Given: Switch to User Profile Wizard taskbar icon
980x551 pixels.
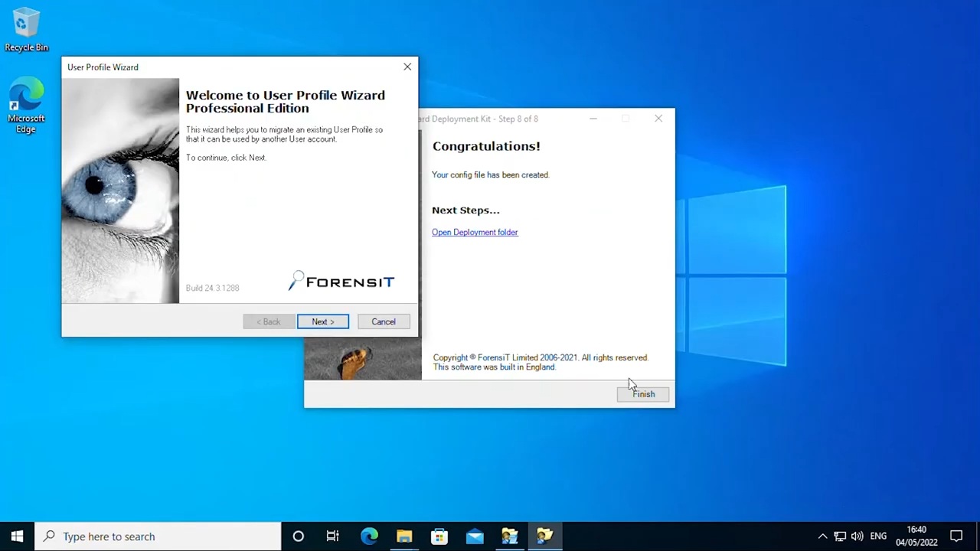Looking at the screenshot, I should pos(545,536).
